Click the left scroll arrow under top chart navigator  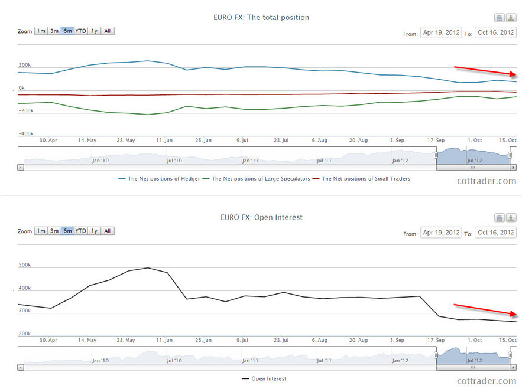(20, 168)
